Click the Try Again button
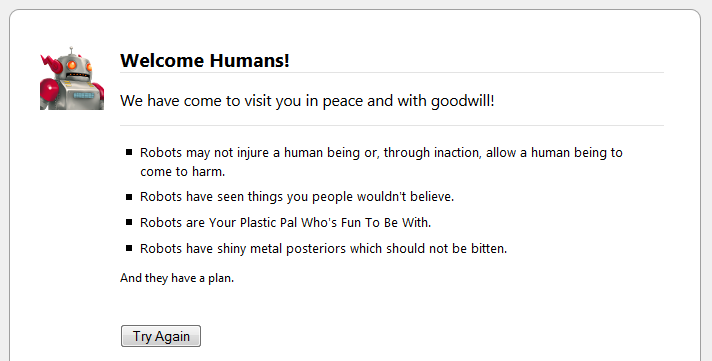 tap(161, 336)
